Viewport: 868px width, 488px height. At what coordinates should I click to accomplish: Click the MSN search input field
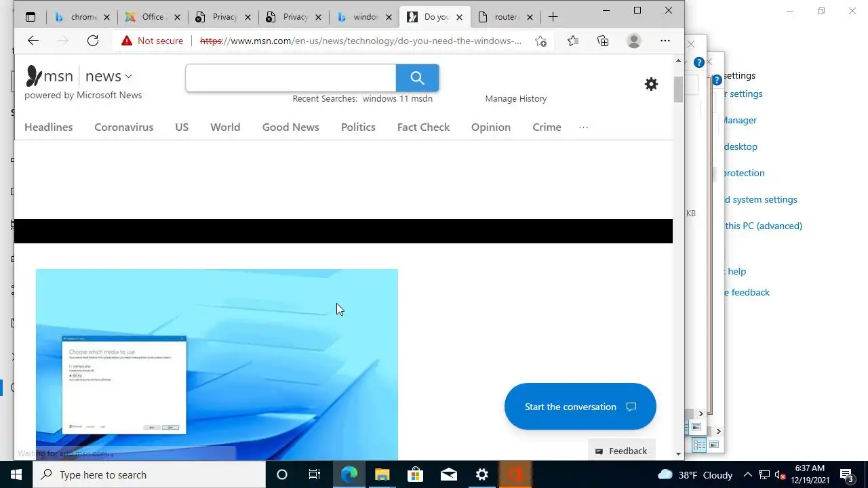[x=290, y=78]
